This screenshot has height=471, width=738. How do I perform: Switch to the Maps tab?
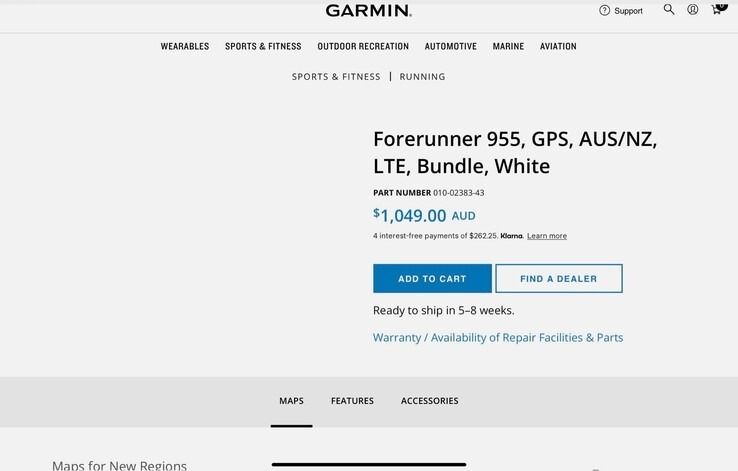[x=291, y=401]
